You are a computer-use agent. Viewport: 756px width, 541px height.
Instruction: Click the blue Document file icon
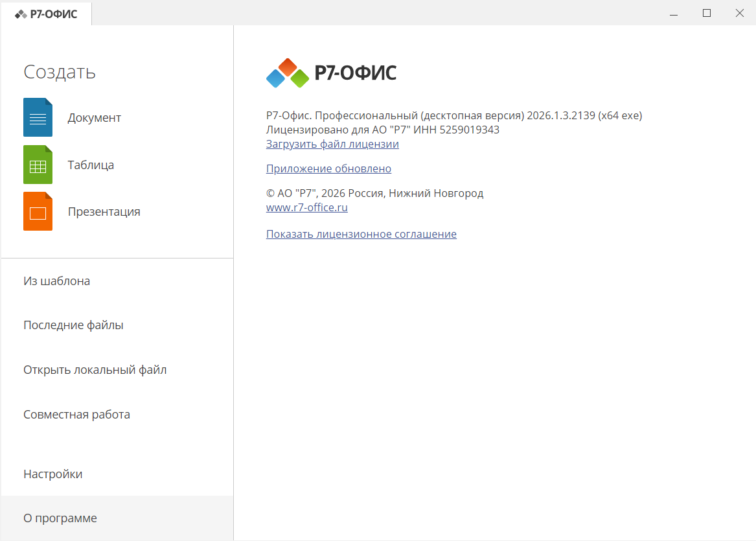[x=38, y=117]
